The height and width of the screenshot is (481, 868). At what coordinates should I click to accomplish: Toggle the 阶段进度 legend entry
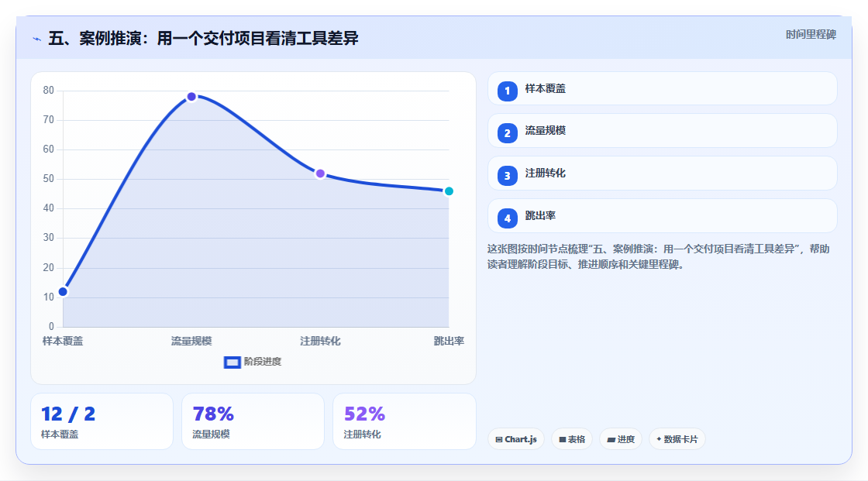point(253,362)
